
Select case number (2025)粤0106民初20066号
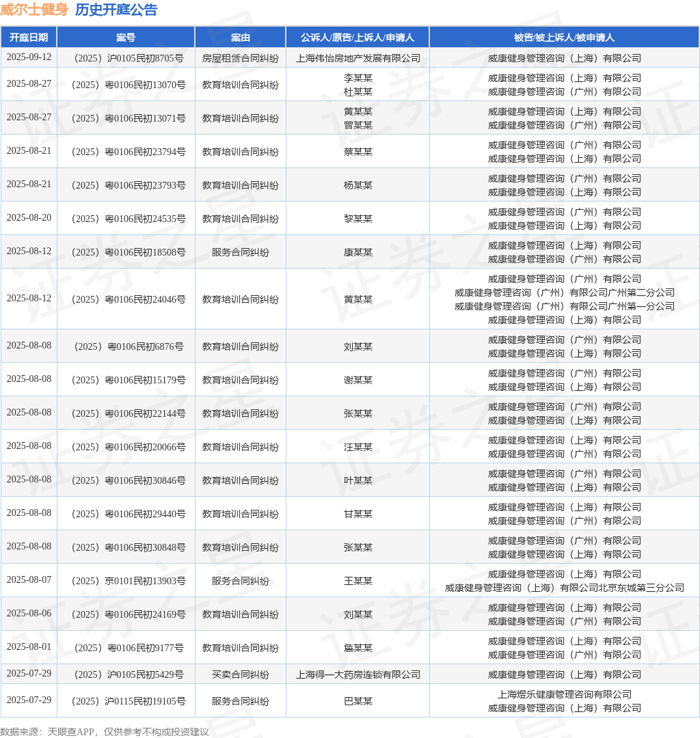pos(129,447)
